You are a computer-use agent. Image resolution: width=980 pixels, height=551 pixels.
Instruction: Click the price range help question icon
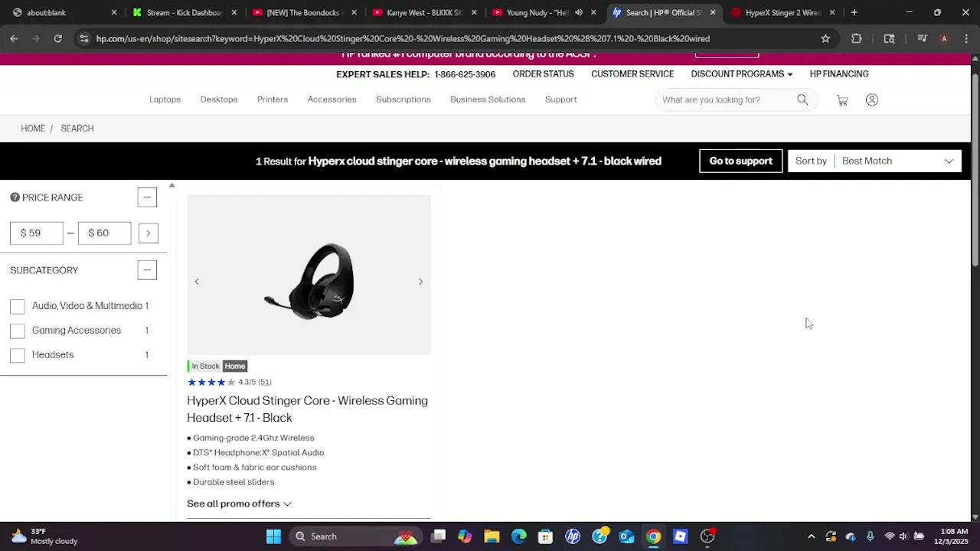click(15, 197)
